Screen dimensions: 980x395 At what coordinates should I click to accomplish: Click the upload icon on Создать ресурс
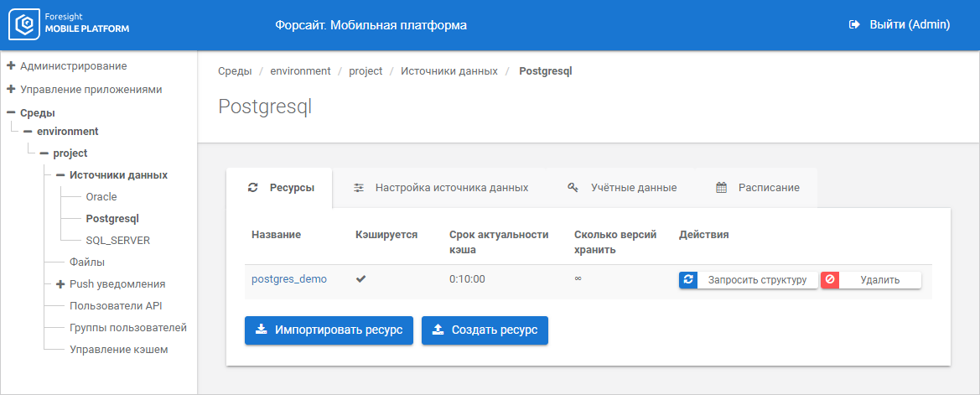438,330
